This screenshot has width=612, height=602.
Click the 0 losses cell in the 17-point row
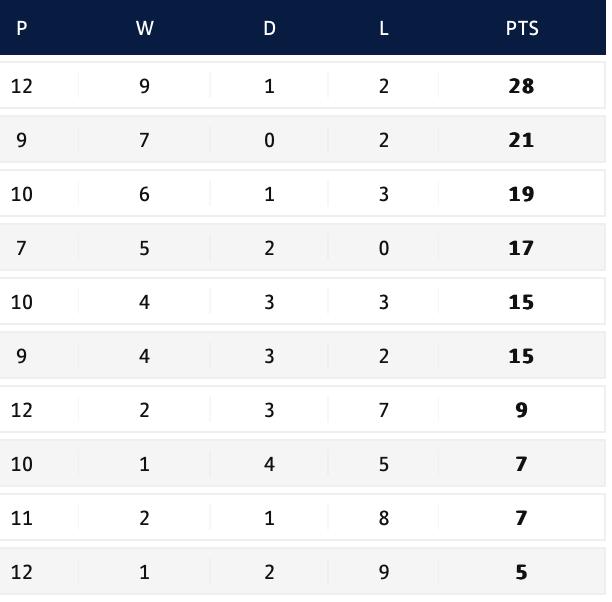point(383,248)
